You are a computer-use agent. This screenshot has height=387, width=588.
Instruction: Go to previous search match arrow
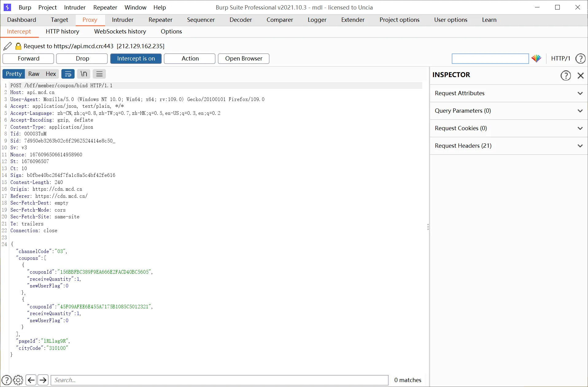(31, 380)
